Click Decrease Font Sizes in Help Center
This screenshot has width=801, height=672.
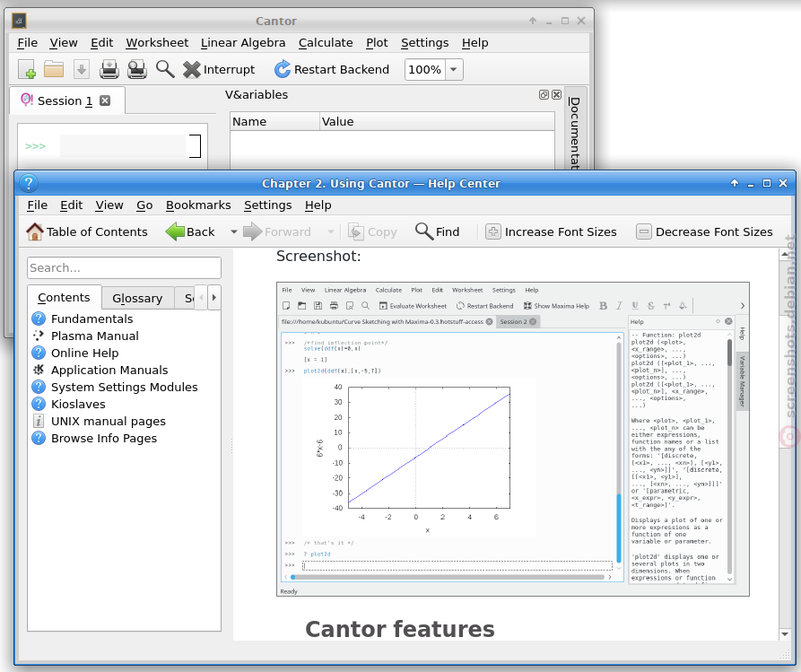coord(704,232)
